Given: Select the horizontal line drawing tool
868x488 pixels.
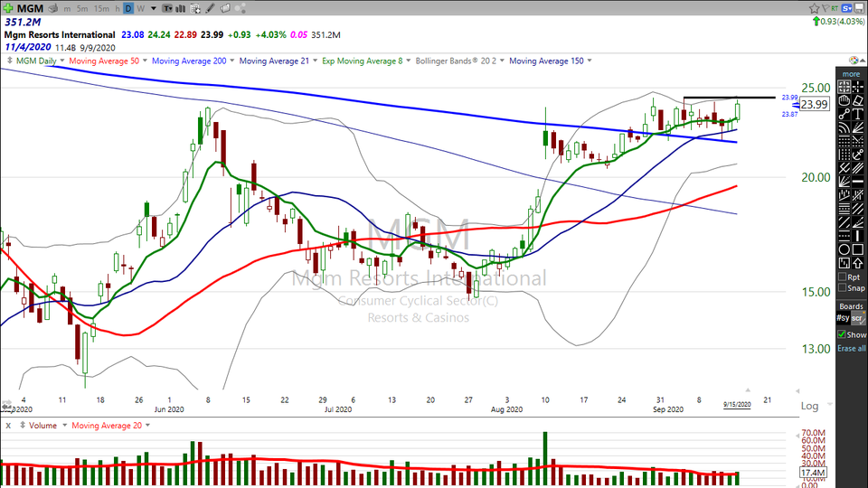Looking at the screenshot, I should (x=857, y=181).
